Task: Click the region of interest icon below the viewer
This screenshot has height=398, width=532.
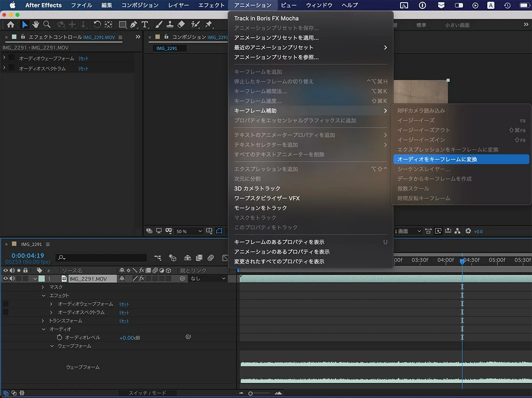Action: tap(209, 231)
